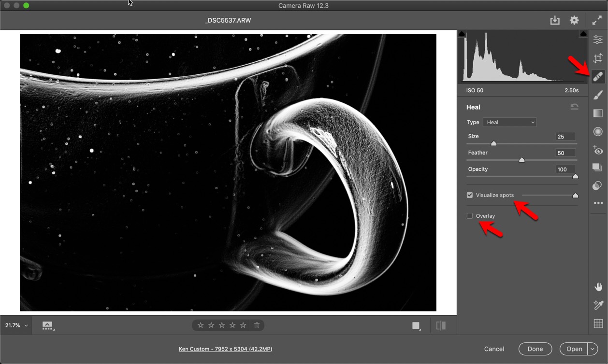Choose the Graduated Filter tool
Viewport: 608px width, 364px height.
598,113
